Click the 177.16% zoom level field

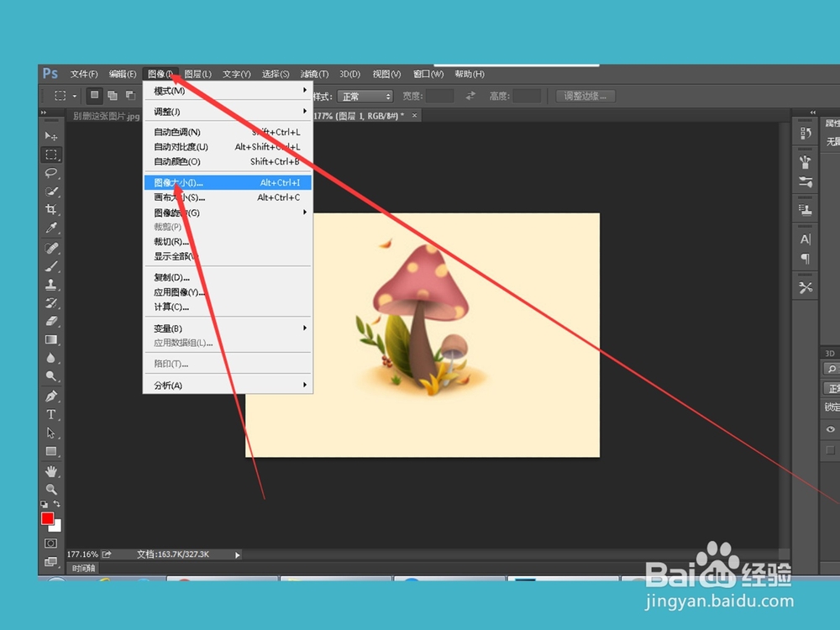(82, 554)
